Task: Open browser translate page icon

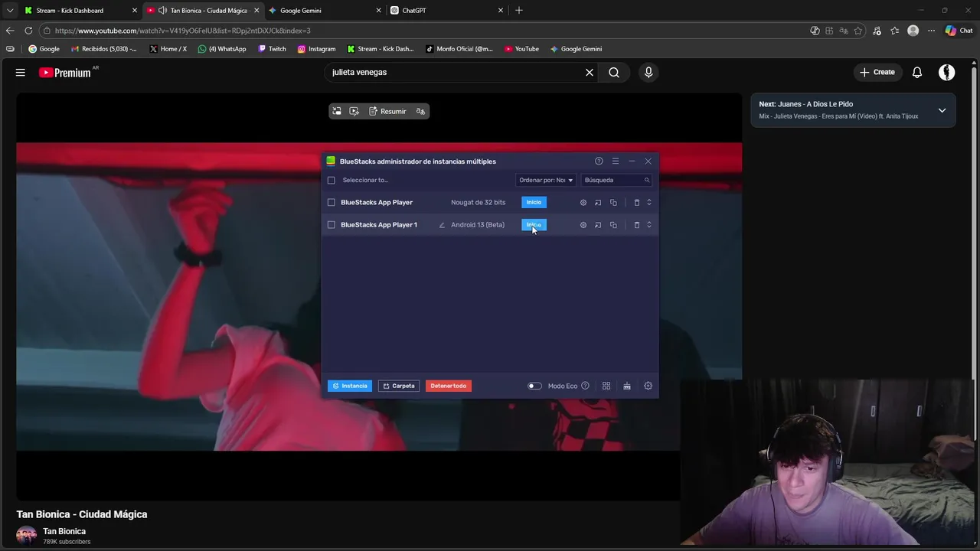Action: click(844, 31)
